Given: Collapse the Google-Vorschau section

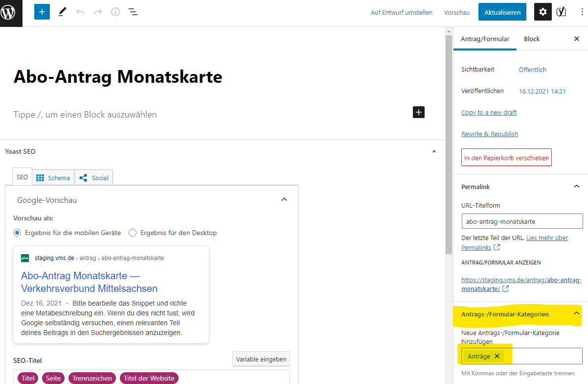Looking at the screenshot, I should [284, 200].
